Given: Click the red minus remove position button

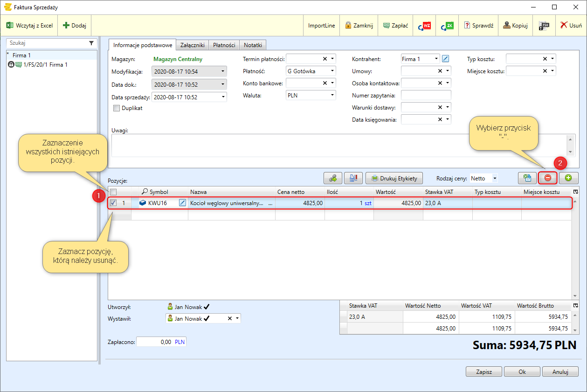Looking at the screenshot, I should pyautogui.click(x=548, y=178).
